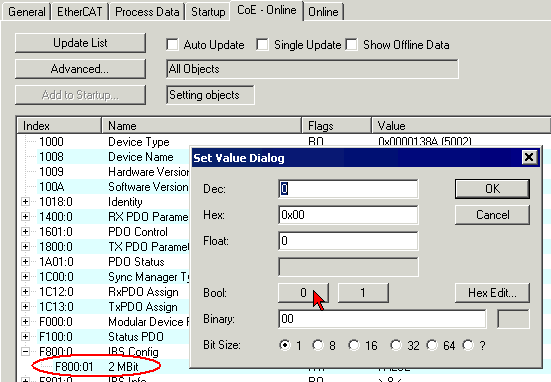
Task: Expand the F000:0 Modular Device node
Action: pos(25,322)
